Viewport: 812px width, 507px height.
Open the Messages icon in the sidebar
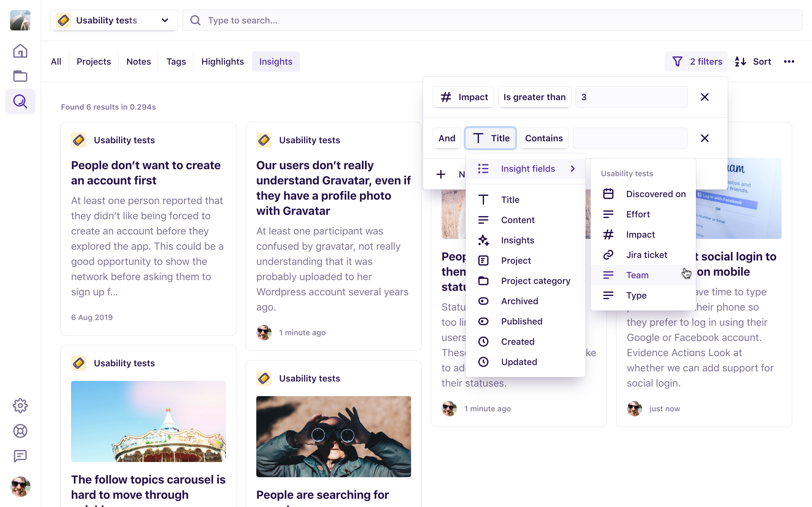click(x=20, y=456)
